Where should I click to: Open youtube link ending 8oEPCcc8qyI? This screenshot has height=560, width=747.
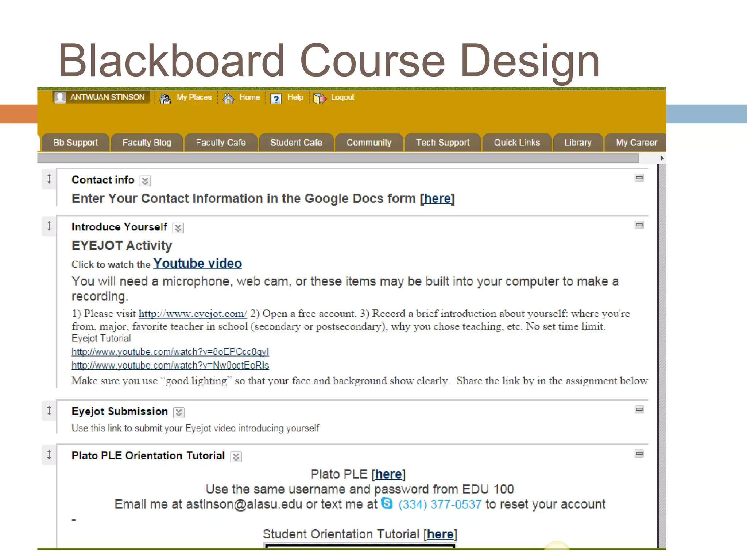point(170,352)
